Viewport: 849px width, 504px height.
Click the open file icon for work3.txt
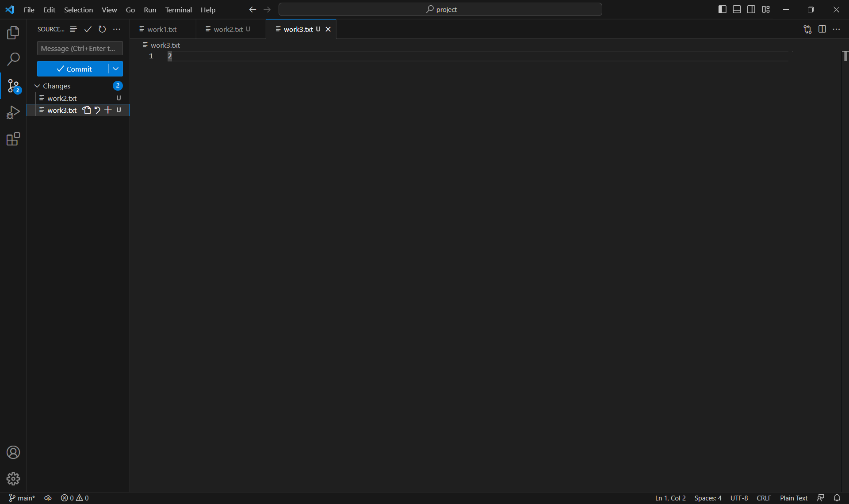click(x=87, y=110)
